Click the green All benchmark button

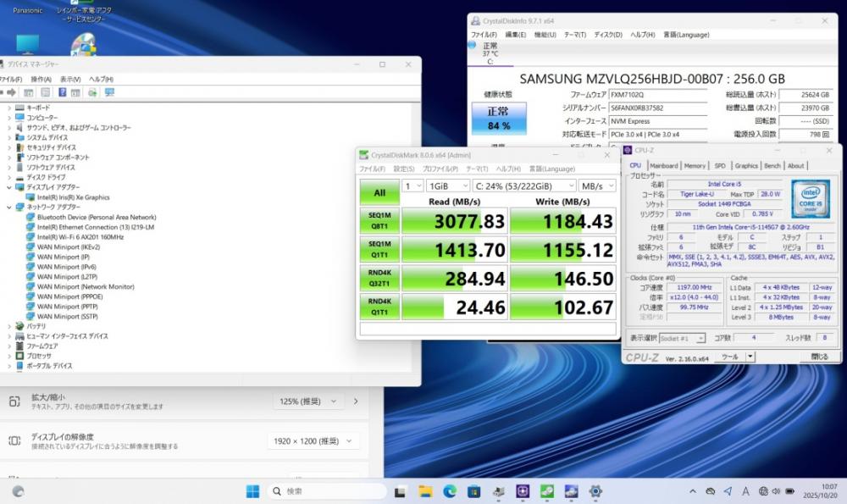point(379,192)
